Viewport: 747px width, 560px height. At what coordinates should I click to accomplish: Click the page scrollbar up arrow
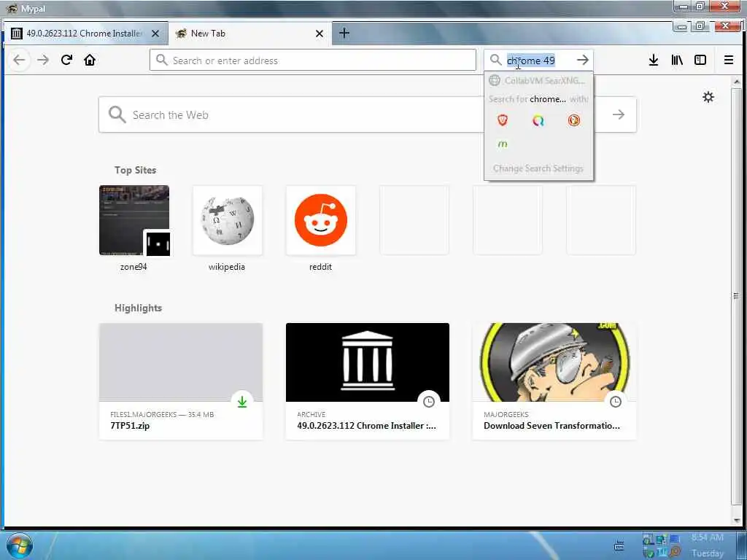(737, 82)
